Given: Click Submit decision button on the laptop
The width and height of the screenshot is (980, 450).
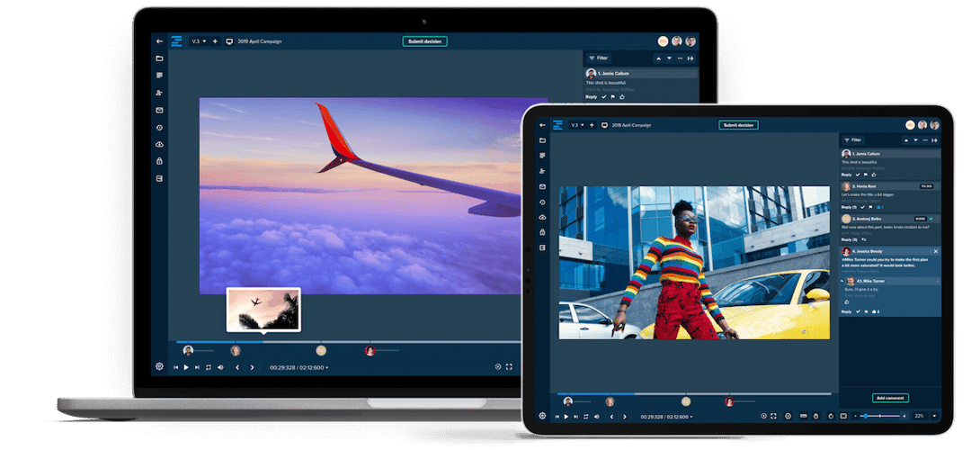Looking at the screenshot, I should pyautogui.click(x=424, y=41).
